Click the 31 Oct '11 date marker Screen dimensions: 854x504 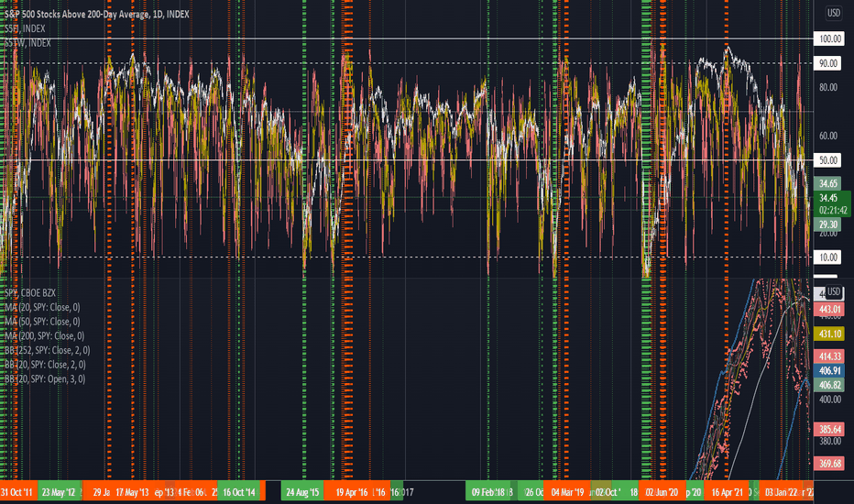click(17, 493)
